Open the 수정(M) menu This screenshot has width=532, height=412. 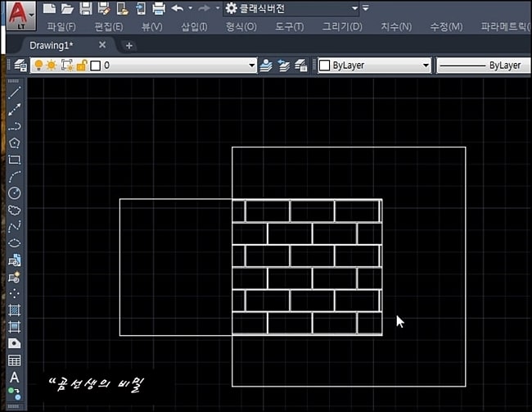point(446,26)
